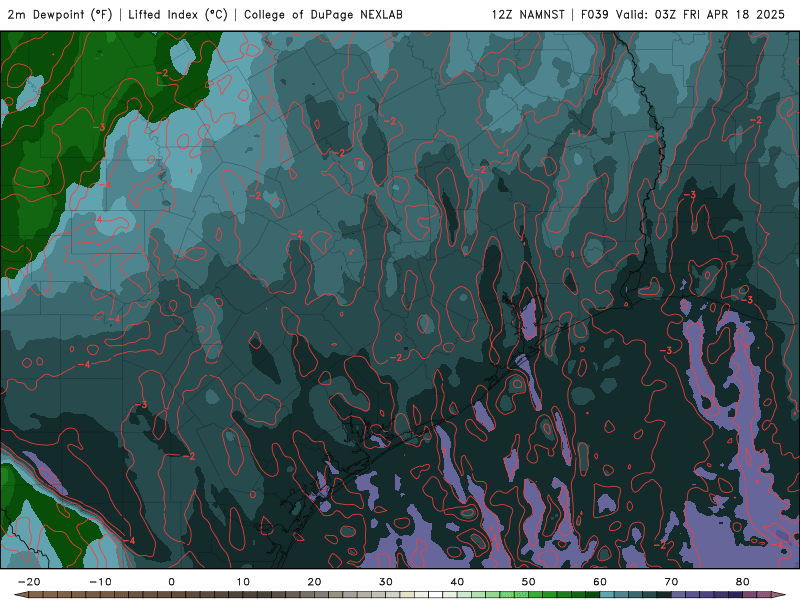Click the '30' color scale label

click(386, 582)
